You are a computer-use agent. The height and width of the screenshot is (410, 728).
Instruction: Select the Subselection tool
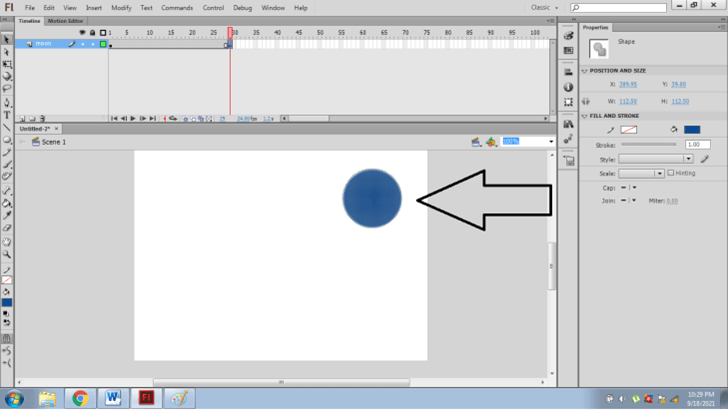pyautogui.click(x=6, y=52)
